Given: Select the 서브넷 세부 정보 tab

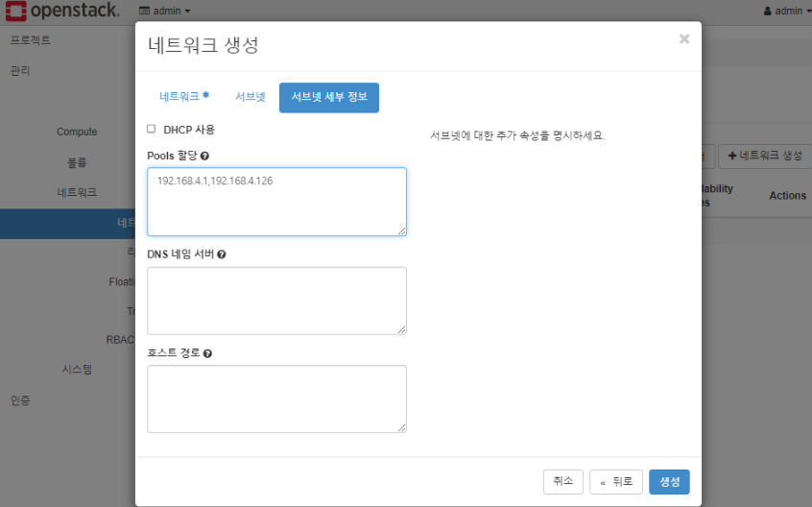Looking at the screenshot, I should coord(329,97).
